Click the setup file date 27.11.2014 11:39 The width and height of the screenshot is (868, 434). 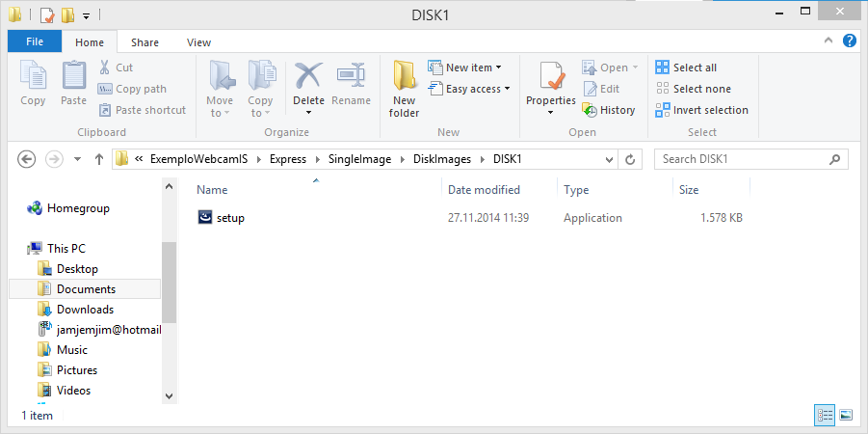(x=488, y=218)
